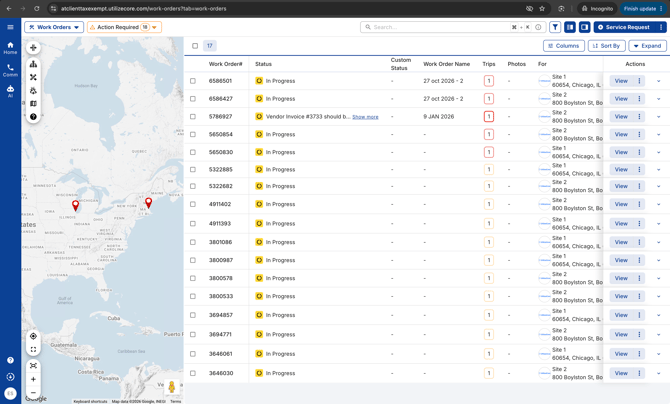The width and height of the screenshot is (670, 404).
Task: Click the Trips column header
Action: click(489, 64)
